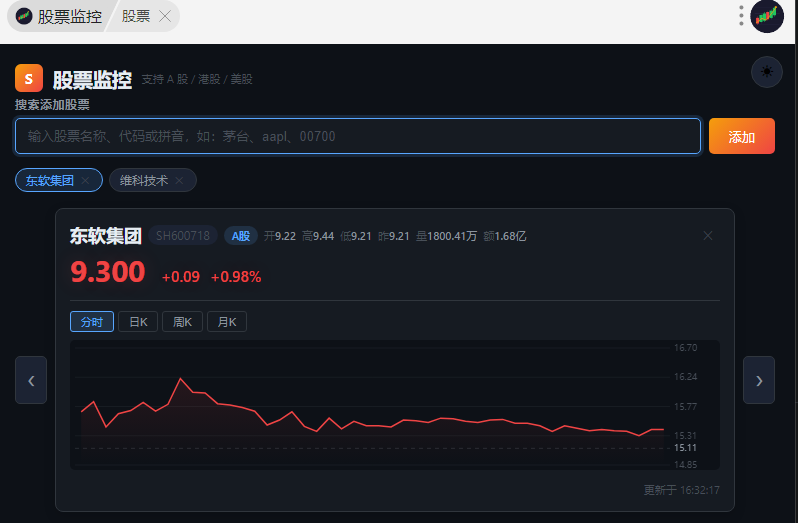The width and height of the screenshot is (798, 523).
Task: Click the SH600718 stock code badge
Action: point(183,236)
